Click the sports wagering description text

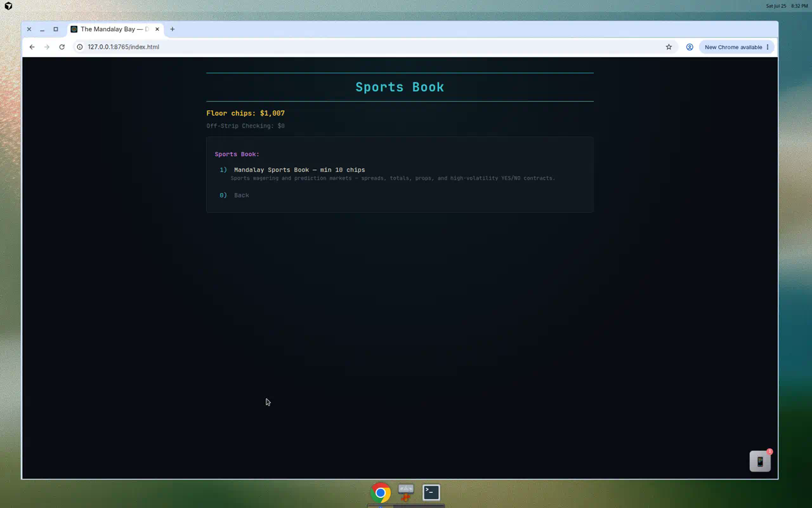[x=393, y=178]
